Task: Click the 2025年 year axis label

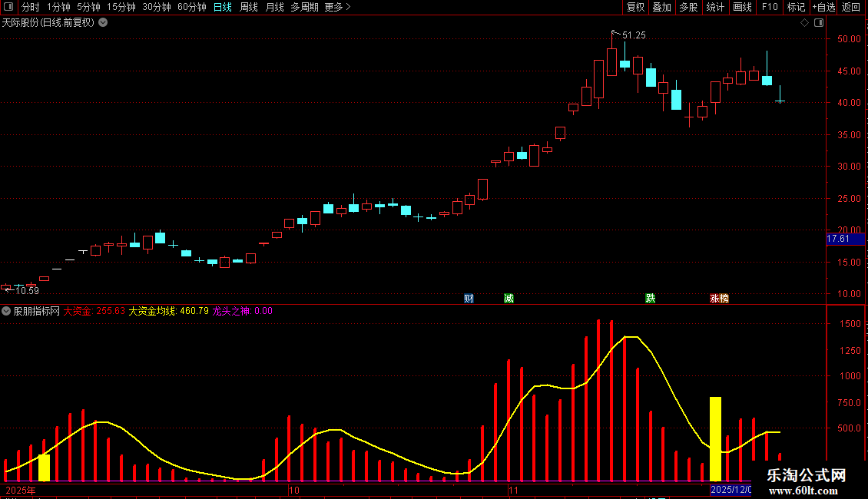Action: click(x=21, y=490)
